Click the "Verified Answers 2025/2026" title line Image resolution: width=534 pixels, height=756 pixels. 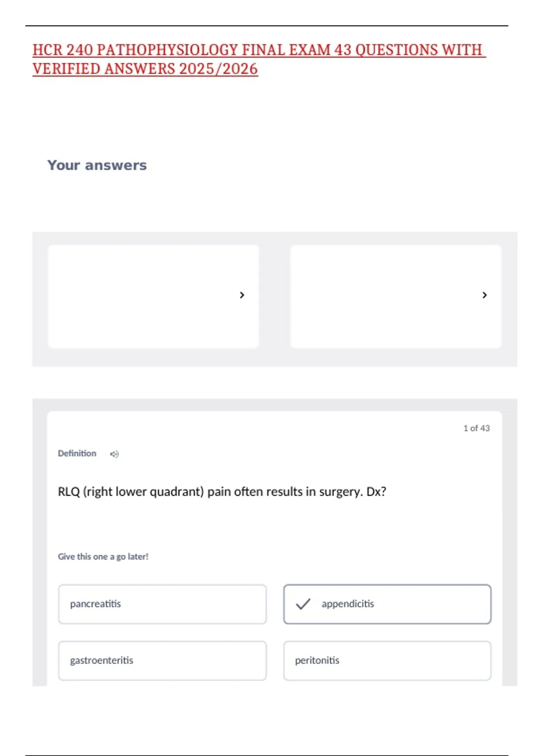[145, 69]
